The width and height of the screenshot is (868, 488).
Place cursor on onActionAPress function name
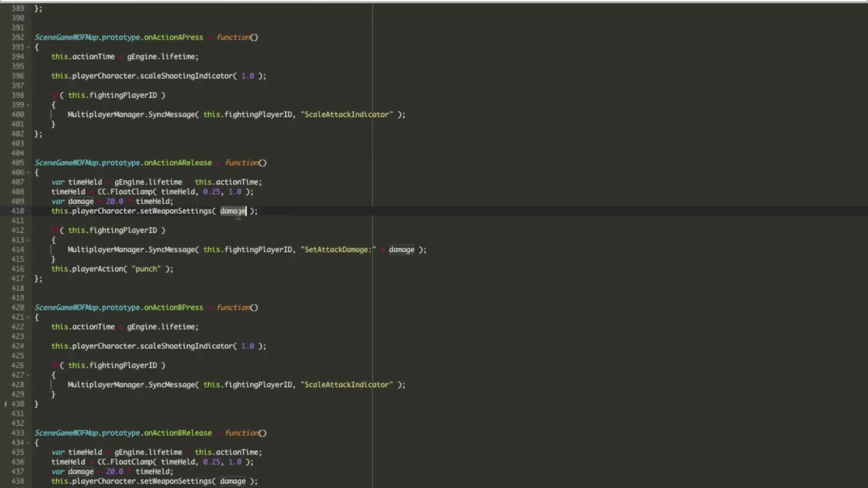[x=173, y=38]
